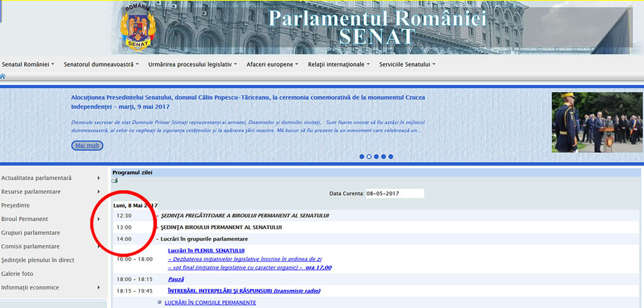Screen dimensions: 644x308
Task: Open the Afaceri europene dropdown menu
Action: [x=273, y=64]
